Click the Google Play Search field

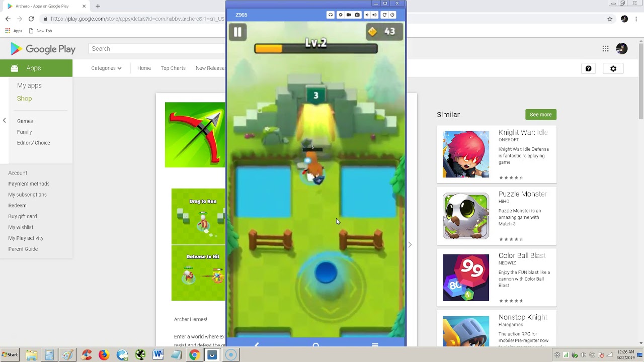tap(157, 49)
